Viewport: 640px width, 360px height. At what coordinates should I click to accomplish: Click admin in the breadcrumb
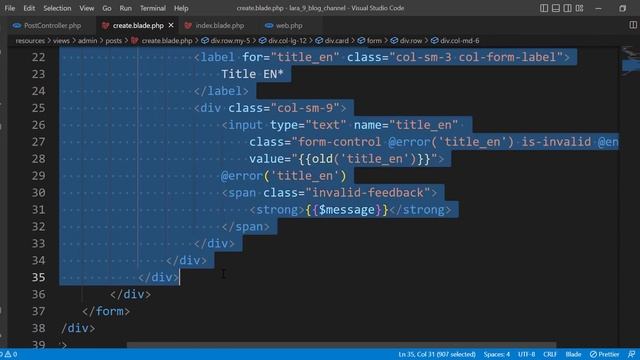[87, 41]
